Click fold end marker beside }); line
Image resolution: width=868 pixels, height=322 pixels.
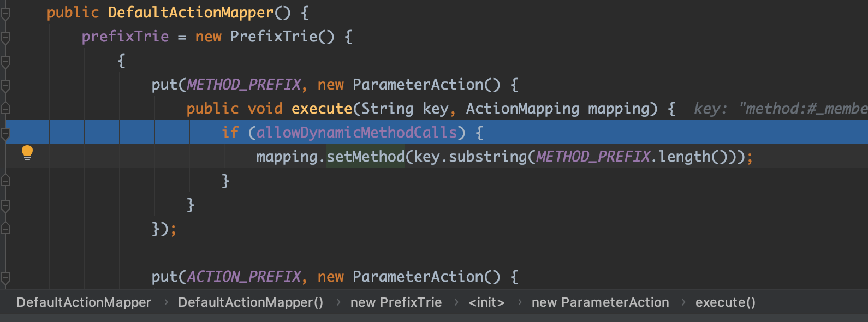click(x=5, y=229)
